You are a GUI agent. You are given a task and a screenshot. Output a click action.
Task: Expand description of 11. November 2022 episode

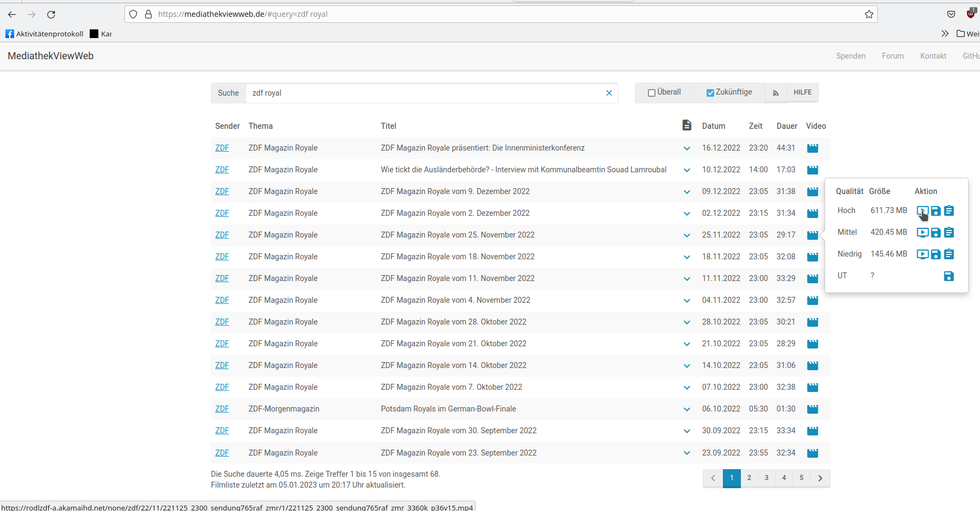click(687, 279)
